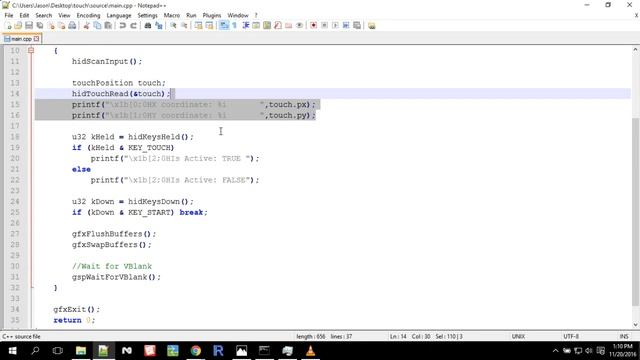The width and height of the screenshot is (640, 360).
Task: Collapse the code block fold marker at line 10
Action: (x=31, y=50)
